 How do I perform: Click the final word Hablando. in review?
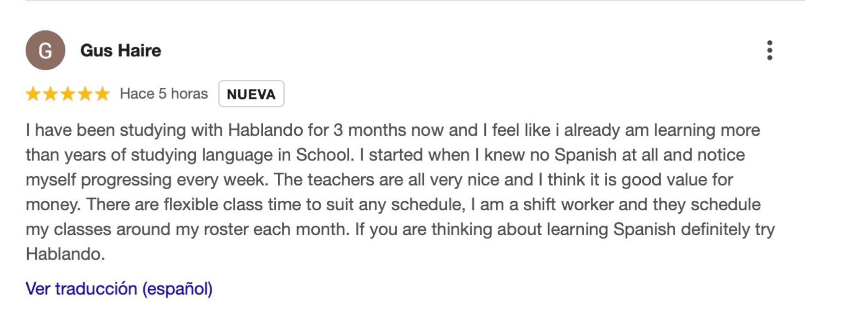pos(65,254)
